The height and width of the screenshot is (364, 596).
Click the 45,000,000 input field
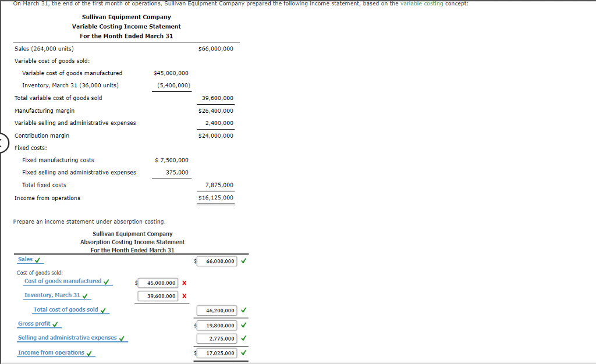coord(157,282)
